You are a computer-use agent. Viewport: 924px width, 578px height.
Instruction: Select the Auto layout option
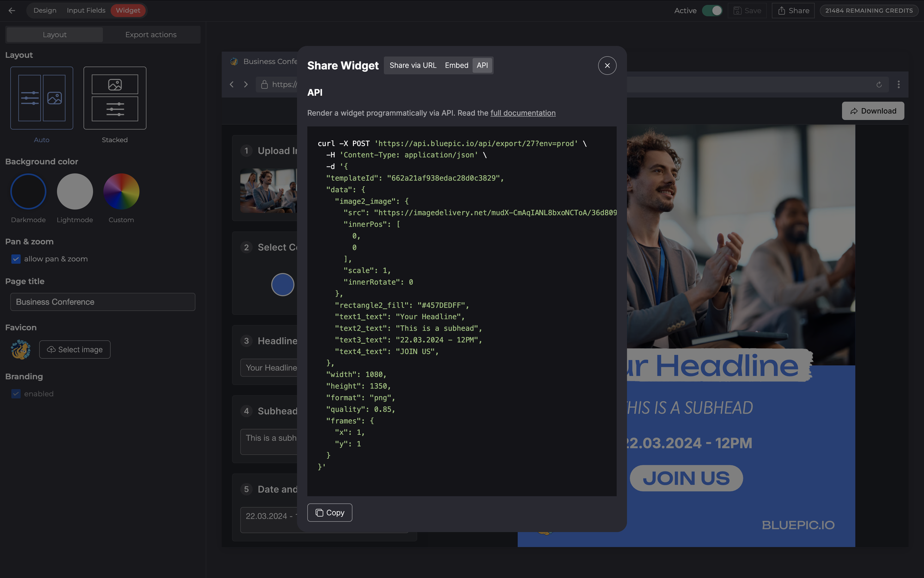point(42,98)
